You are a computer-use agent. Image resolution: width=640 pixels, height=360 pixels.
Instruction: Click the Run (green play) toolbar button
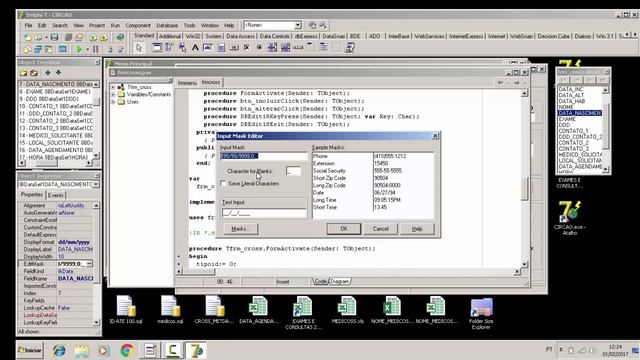pyautogui.click(x=79, y=49)
